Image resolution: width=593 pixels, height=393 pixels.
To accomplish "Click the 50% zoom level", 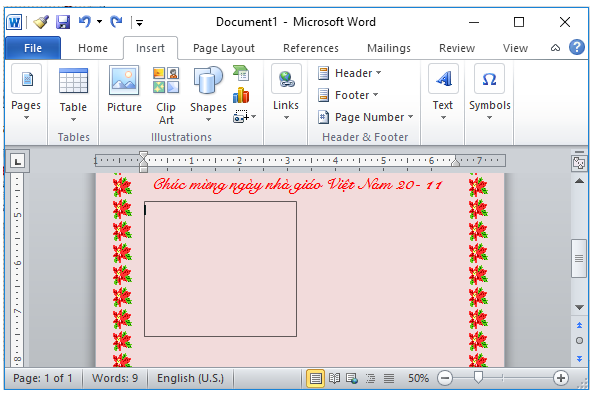I will [x=418, y=378].
